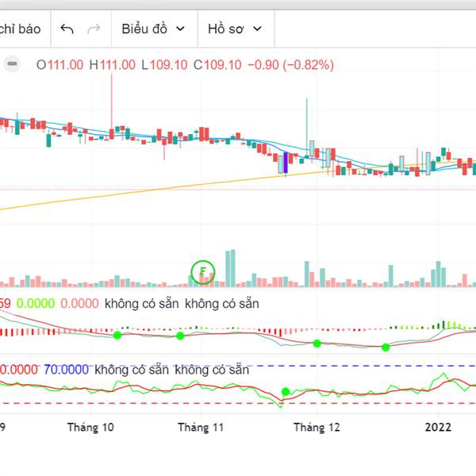This screenshot has width=476, height=476.
Task: Click the Tháng 10 time axis label
Action: pos(90,428)
